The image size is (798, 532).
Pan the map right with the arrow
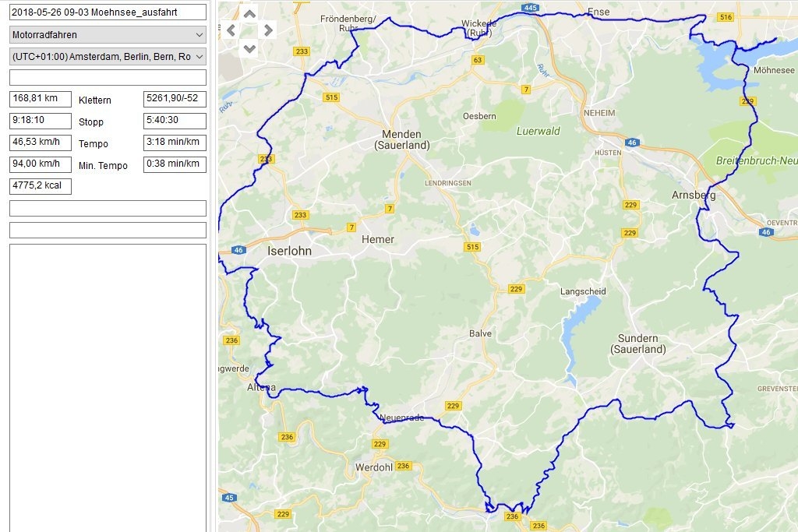[268, 30]
